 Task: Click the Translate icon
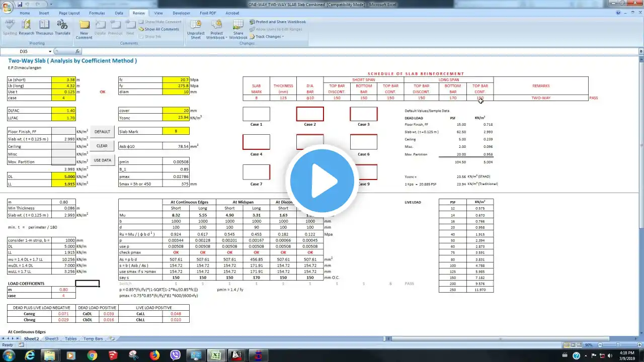click(62, 28)
